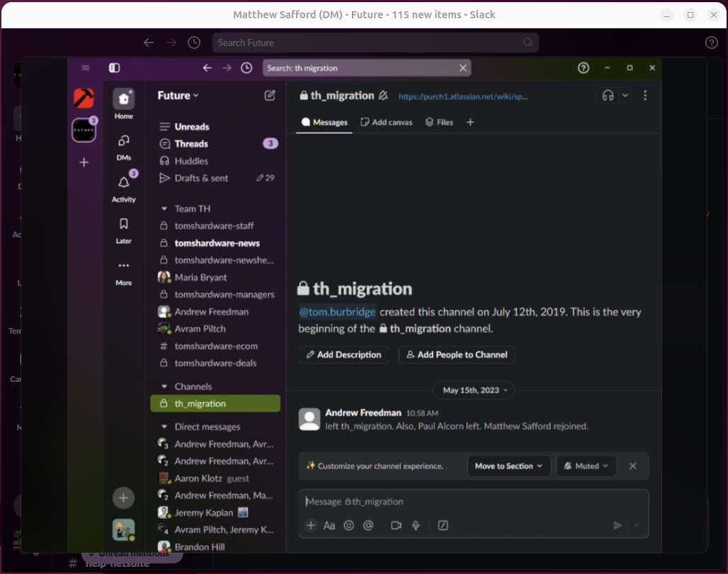Switch to the Messages tab

[x=324, y=122]
